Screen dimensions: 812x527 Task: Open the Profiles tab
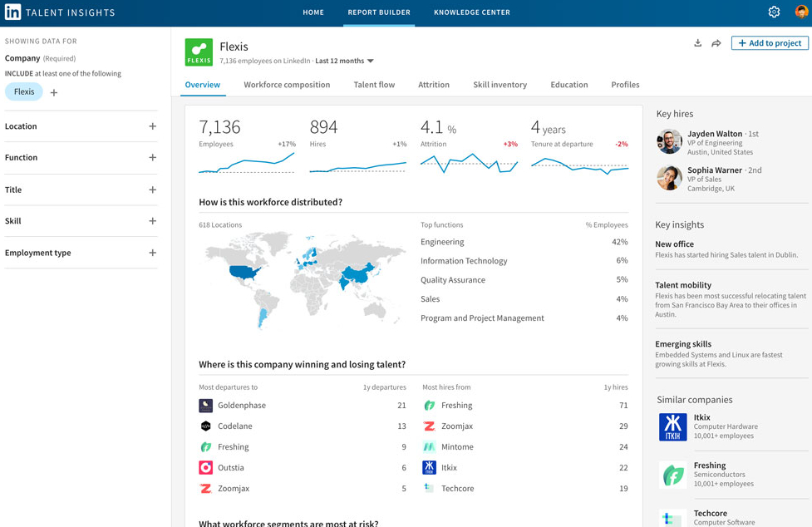625,85
